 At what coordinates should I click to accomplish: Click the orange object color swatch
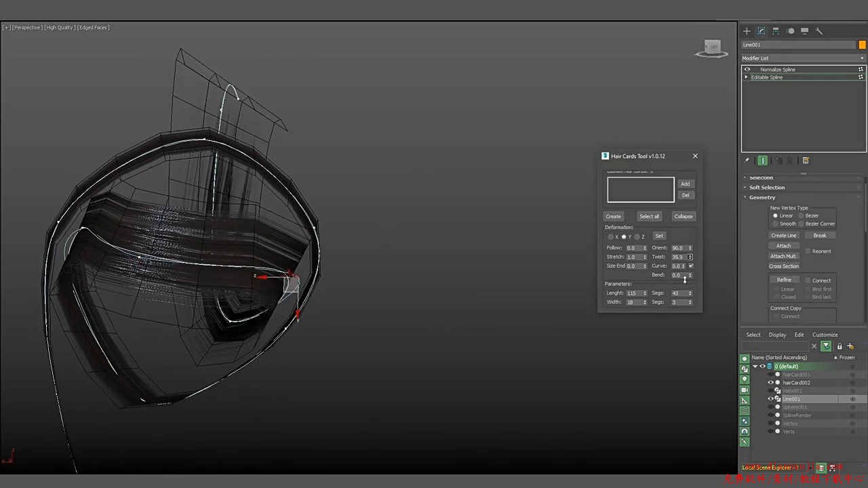click(863, 45)
